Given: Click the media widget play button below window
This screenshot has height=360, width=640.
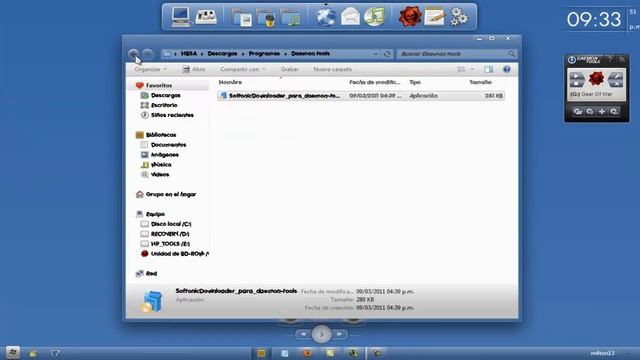Looking at the screenshot, I should tap(321, 334).
